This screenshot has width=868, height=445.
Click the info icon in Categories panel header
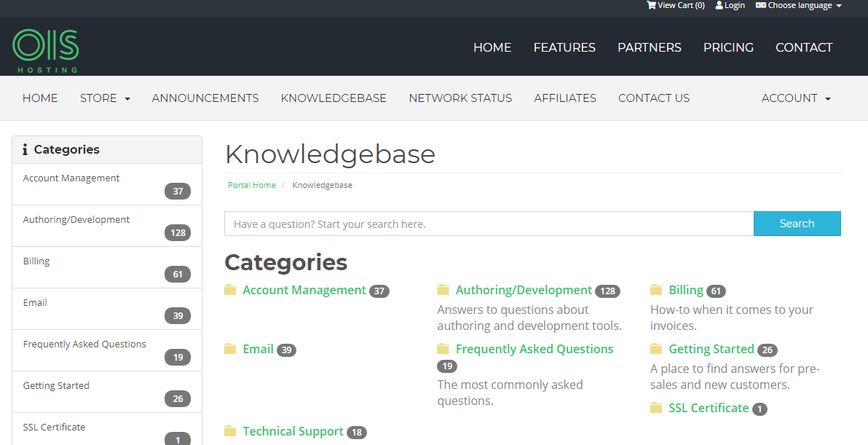pyautogui.click(x=25, y=149)
